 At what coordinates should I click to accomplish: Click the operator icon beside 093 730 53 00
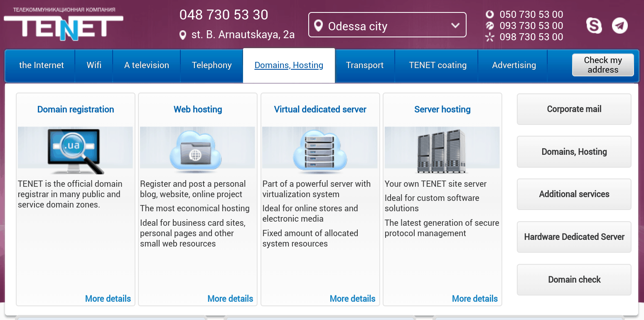point(490,26)
